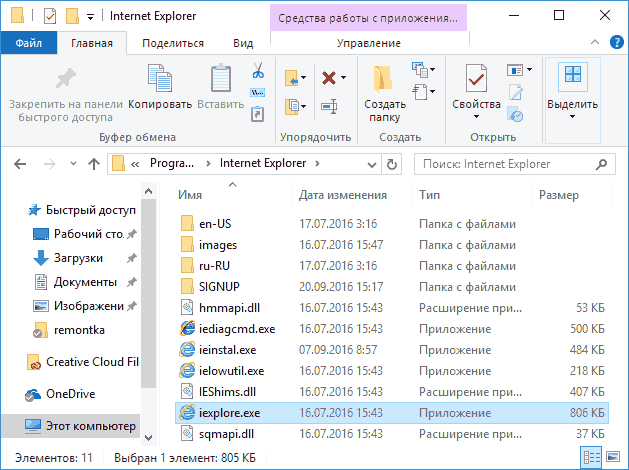629x470 pixels.
Task: Expand the Easy access dropdown arrow
Action: (432, 92)
